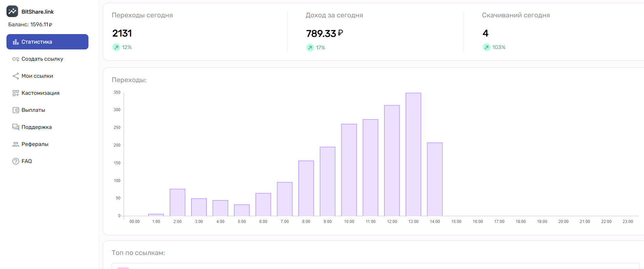Go to Выплаты section
644x269 pixels.
pyautogui.click(x=33, y=110)
